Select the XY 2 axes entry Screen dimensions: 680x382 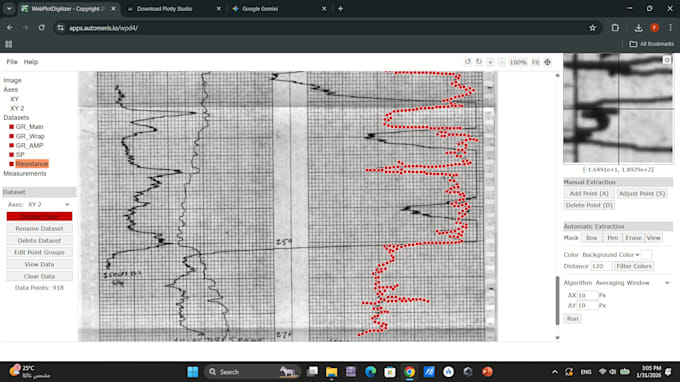[17, 108]
